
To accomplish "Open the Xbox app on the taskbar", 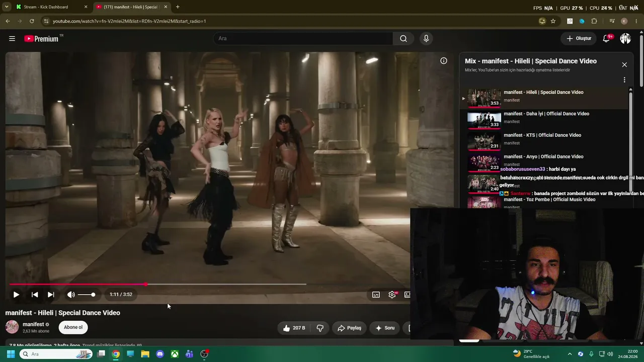I will tap(174, 354).
